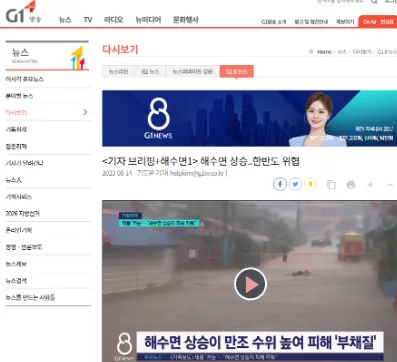397x362 pixels.
Task: Open the 뉴미디어 top menu
Action: click(x=148, y=20)
